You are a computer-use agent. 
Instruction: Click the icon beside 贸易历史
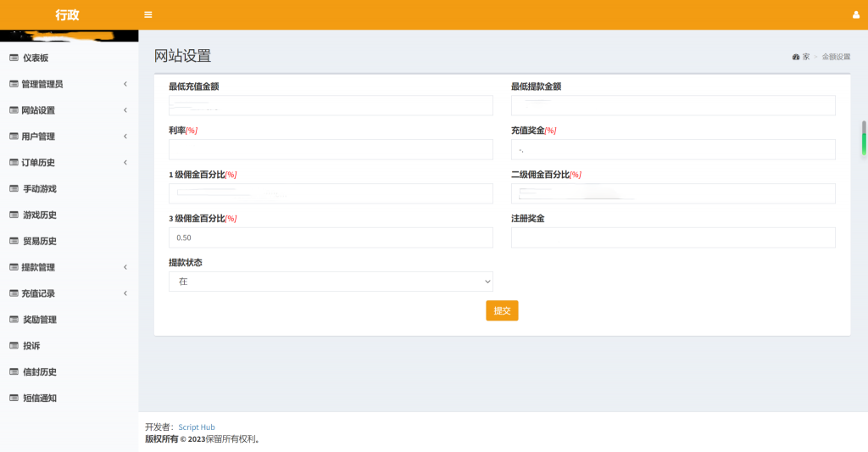pyautogui.click(x=14, y=242)
